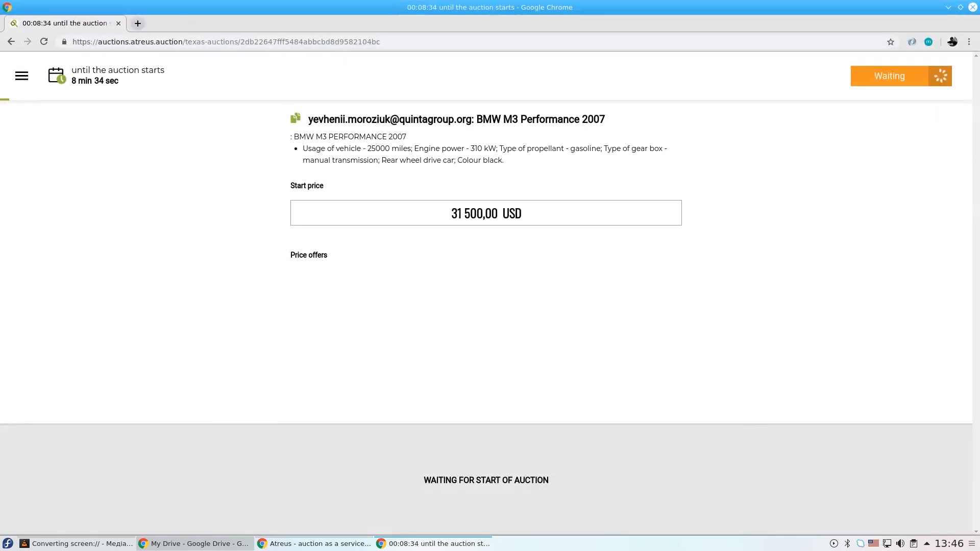Screen dimensions: 980x551
Task: Click the Atreus favicon in taskbar
Action: tap(262, 543)
